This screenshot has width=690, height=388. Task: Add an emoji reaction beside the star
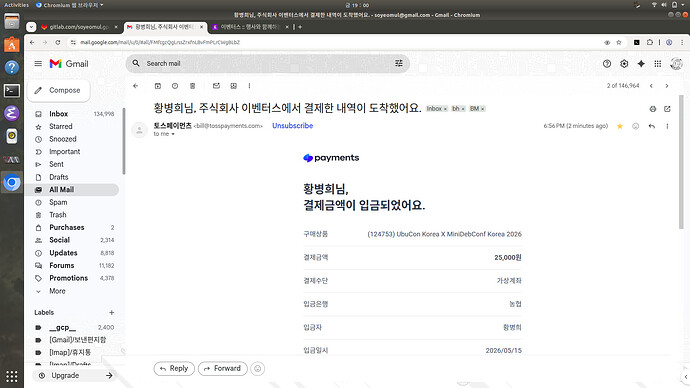click(635, 126)
